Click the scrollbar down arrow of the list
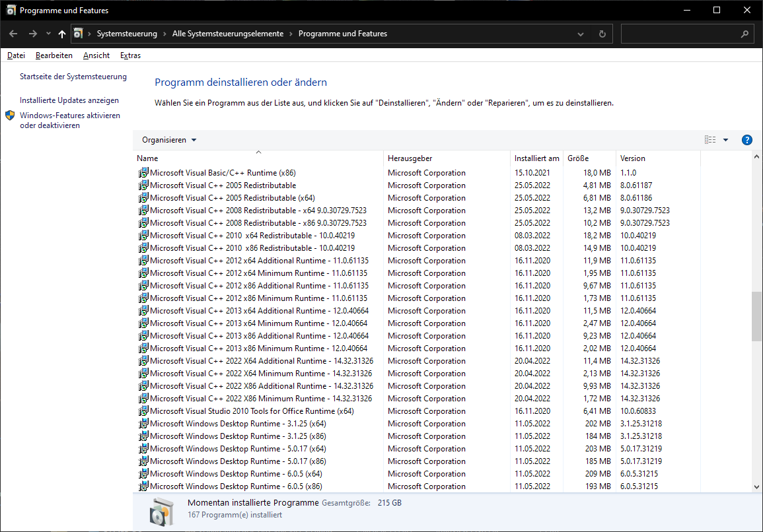The height and width of the screenshot is (532, 763). click(x=756, y=486)
